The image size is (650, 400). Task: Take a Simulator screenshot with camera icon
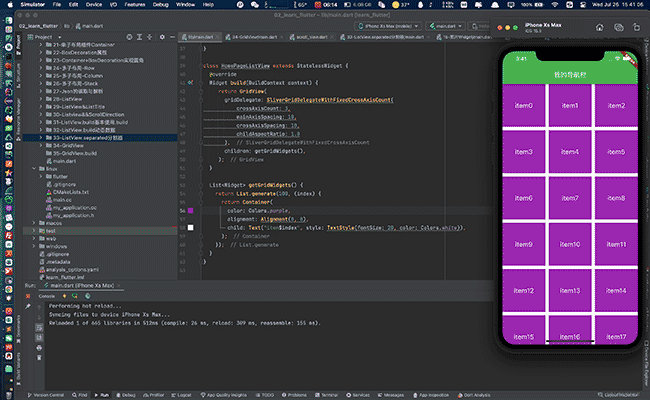pos(618,27)
